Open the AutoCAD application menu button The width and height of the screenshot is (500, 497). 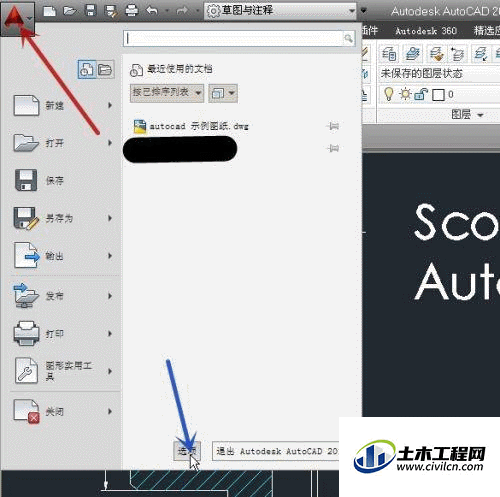17,18
